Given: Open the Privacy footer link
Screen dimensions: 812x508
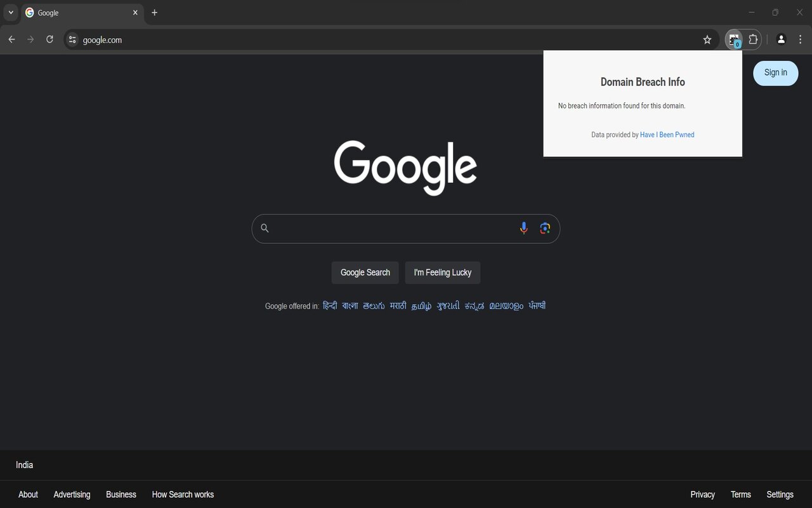Looking at the screenshot, I should (702, 495).
